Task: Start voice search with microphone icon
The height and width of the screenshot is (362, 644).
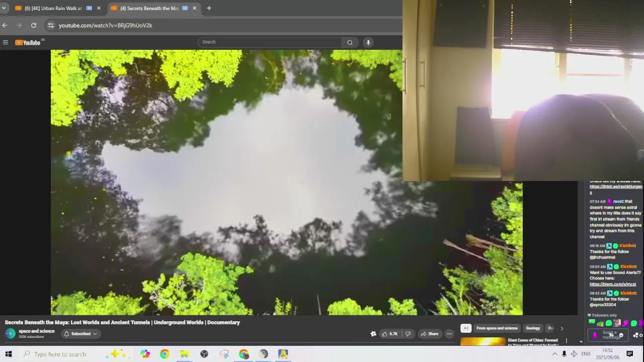Action: pyautogui.click(x=368, y=42)
